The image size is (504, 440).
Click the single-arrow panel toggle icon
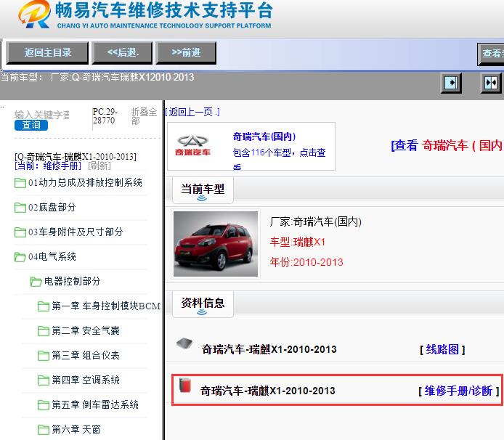(451, 83)
